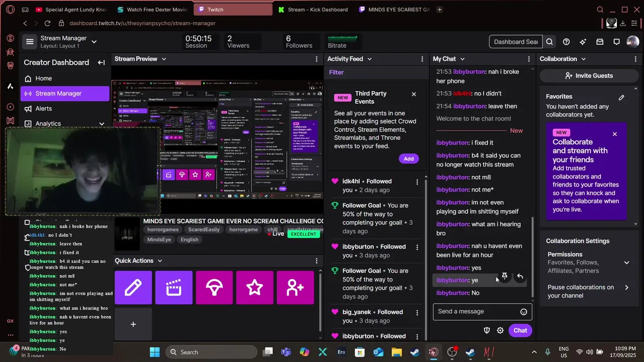Open Stream Preview panel options menu
The image size is (644, 362).
(316, 59)
